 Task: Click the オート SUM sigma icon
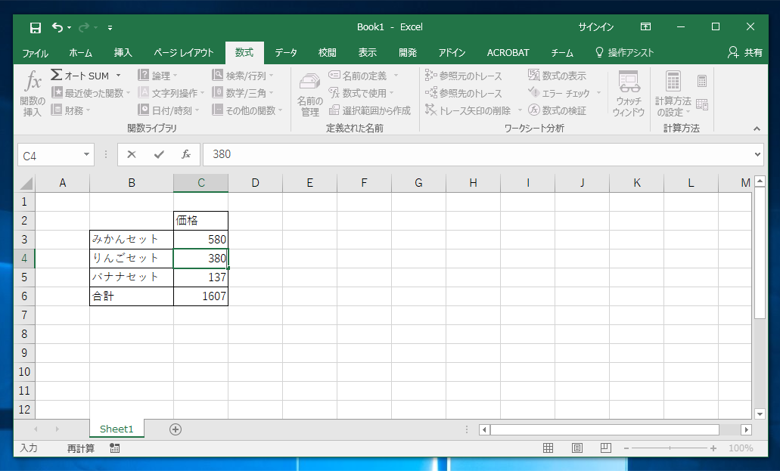pos(56,75)
